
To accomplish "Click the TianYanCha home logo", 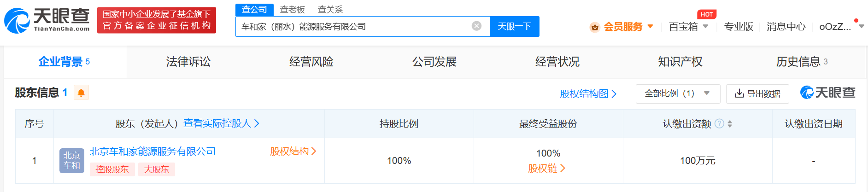I will (47, 21).
